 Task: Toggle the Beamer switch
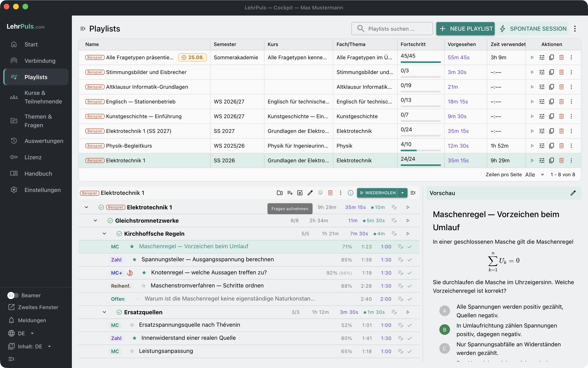pos(13,295)
